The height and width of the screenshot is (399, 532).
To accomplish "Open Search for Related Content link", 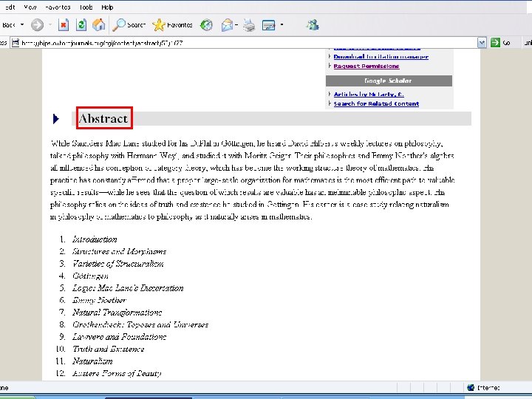I will tap(376, 104).
